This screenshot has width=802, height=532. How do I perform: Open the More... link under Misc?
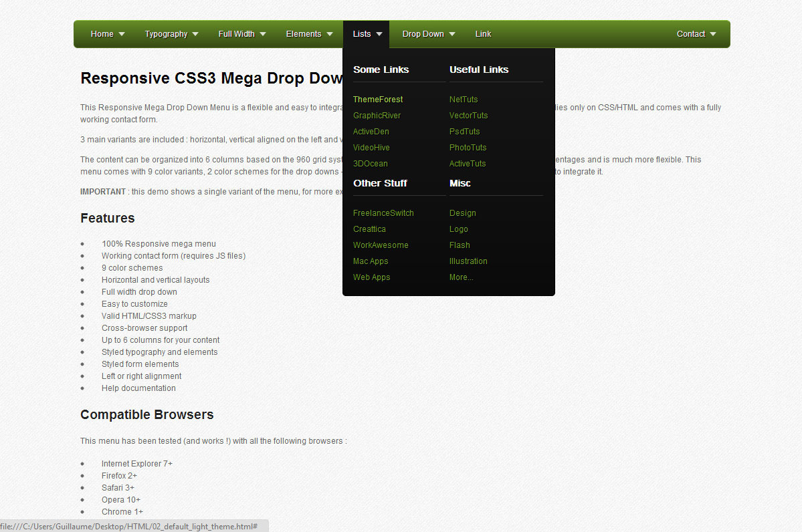tap(462, 277)
